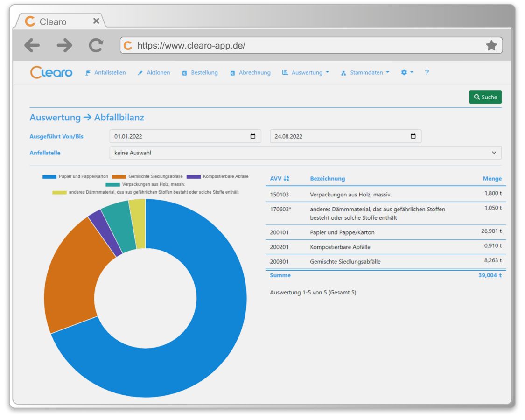Screen dimensions: 525x420
Task: Click the Abrechnung invoice icon
Action: tap(232, 72)
